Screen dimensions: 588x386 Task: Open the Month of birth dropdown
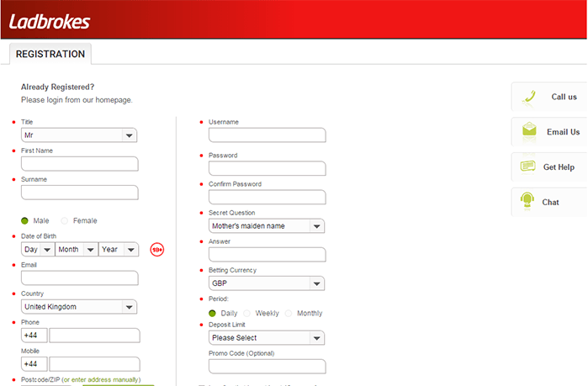pyautogui.click(x=77, y=250)
